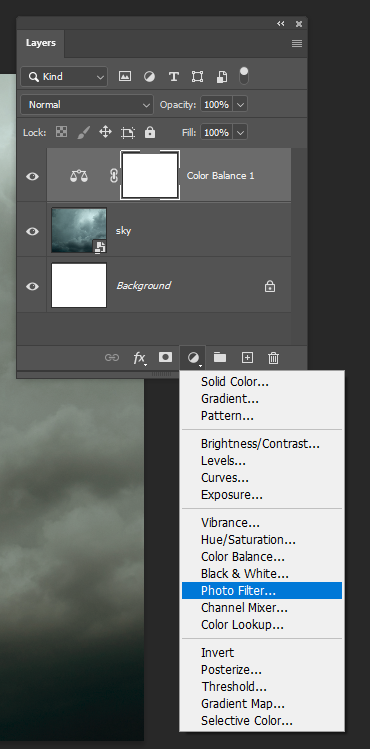Select the sky layer name
This screenshot has height=749, width=370.
(123, 231)
